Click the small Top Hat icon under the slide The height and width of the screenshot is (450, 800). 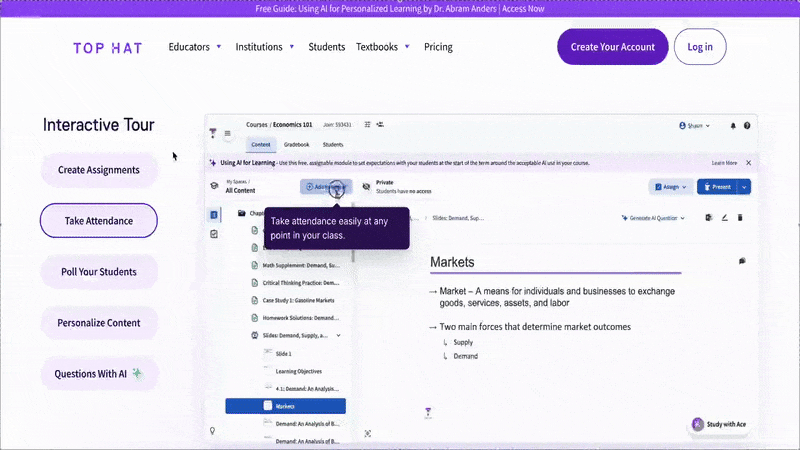[x=428, y=412]
